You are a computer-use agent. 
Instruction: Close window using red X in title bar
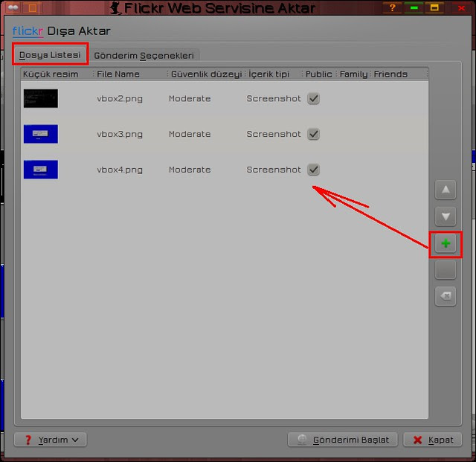(461, 7)
